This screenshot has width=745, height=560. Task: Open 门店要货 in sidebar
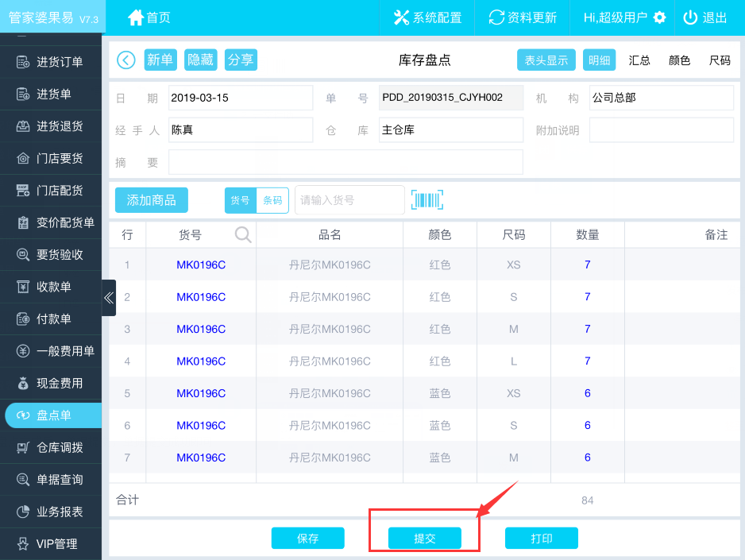click(x=51, y=158)
